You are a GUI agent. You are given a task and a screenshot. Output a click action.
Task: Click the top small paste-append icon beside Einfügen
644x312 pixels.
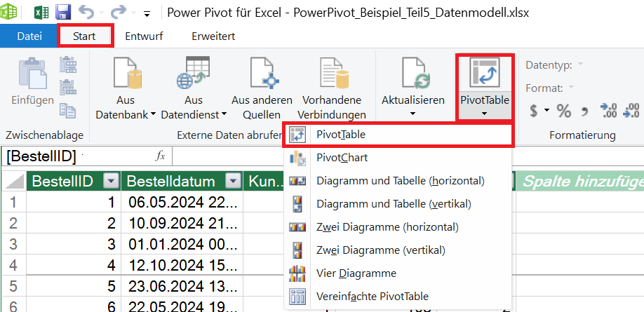pyautogui.click(x=68, y=65)
